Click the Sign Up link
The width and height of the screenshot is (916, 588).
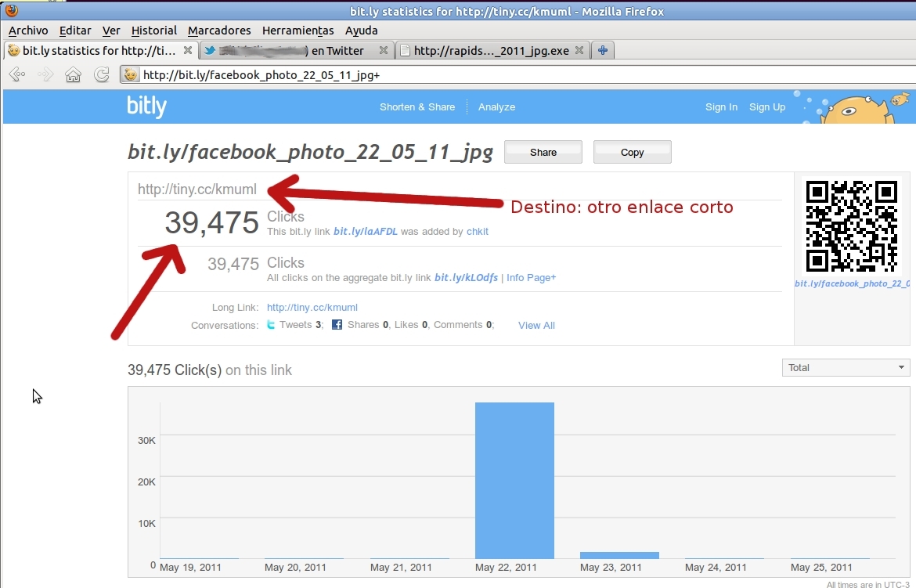click(x=767, y=107)
